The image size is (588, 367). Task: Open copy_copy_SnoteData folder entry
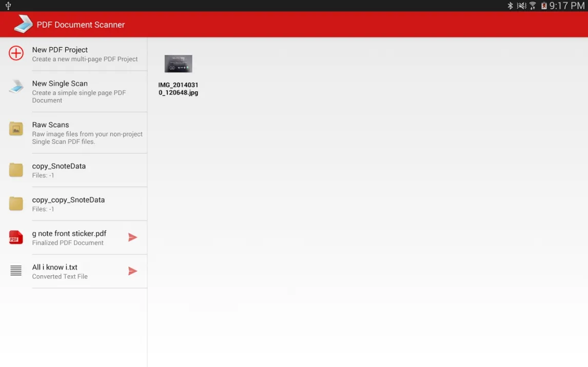coord(68,200)
